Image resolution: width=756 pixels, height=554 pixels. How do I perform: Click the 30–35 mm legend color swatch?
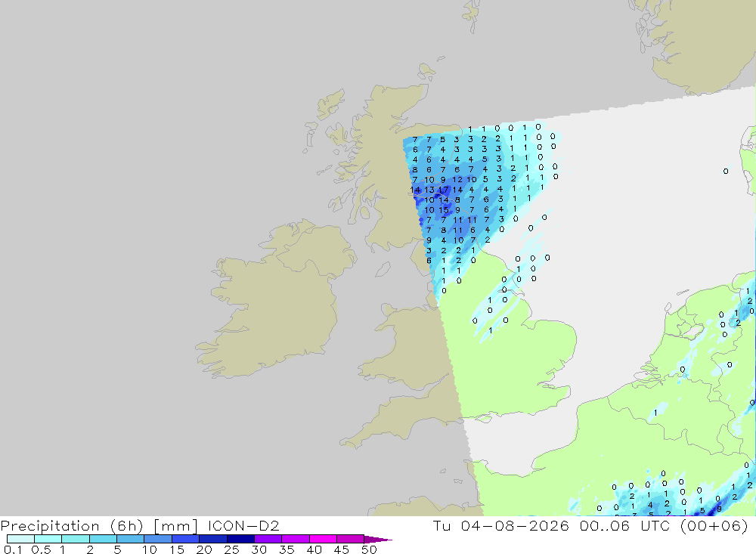[268, 539]
